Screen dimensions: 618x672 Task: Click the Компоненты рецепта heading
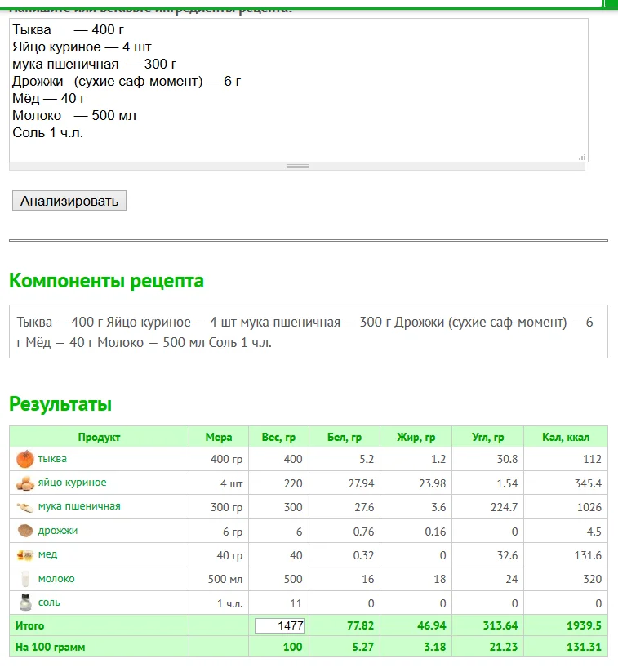coord(106,281)
